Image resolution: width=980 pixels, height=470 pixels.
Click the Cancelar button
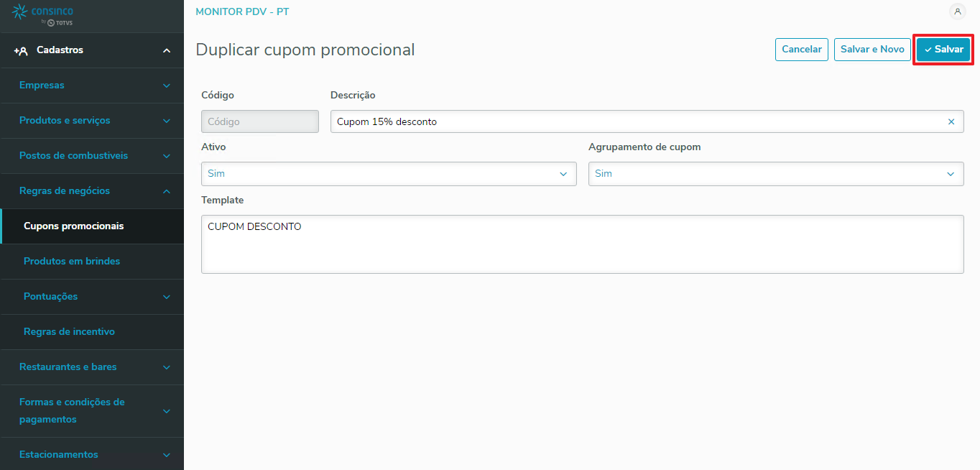(x=802, y=50)
